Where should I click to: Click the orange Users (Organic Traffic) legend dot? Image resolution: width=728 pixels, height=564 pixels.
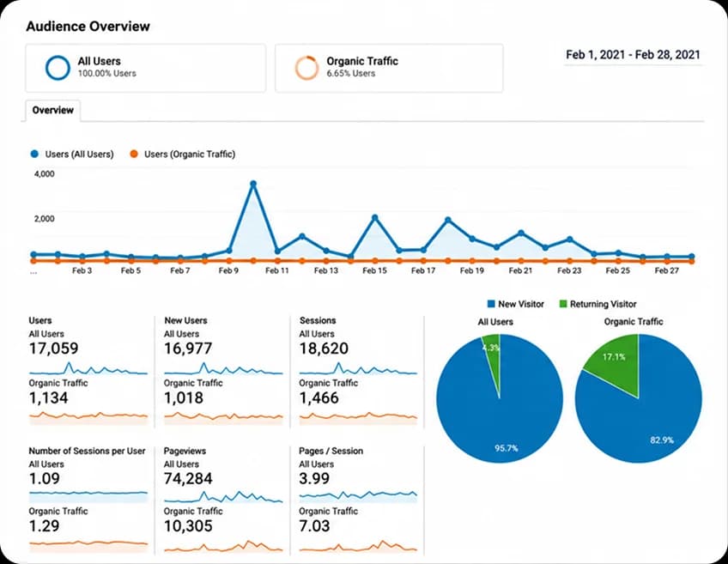134,155
